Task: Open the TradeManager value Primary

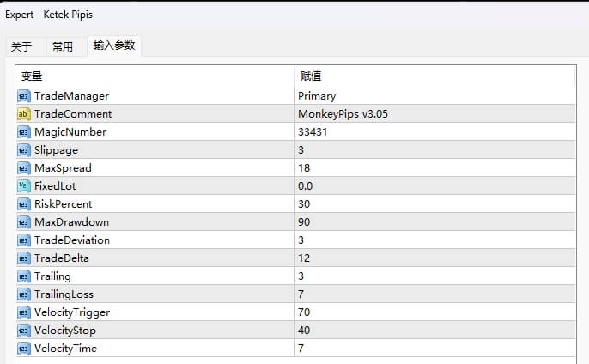Action: coord(317,96)
